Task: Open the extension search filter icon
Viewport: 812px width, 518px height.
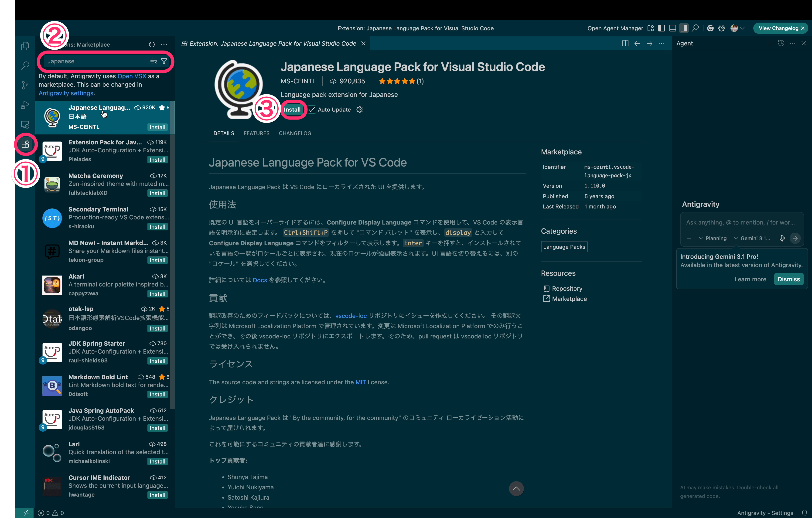Action: point(164,61)
